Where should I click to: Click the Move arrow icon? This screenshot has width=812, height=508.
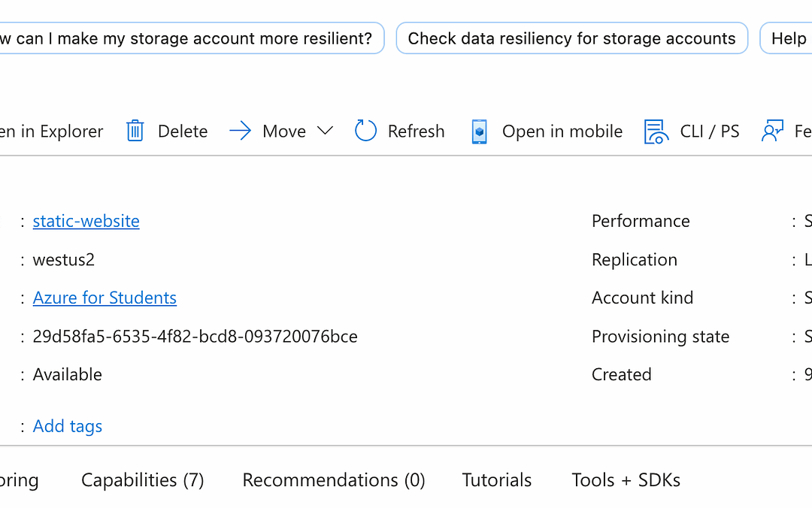point(240,132)
